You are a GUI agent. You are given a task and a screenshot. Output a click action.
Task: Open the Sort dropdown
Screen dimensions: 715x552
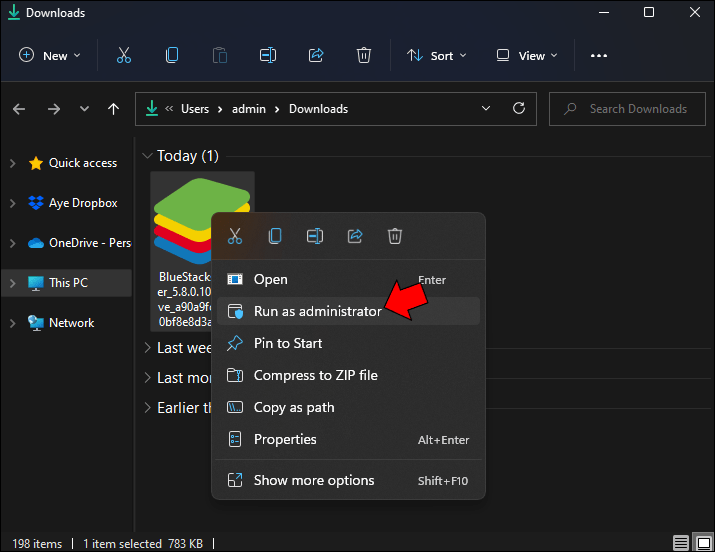tap(438, 56)
